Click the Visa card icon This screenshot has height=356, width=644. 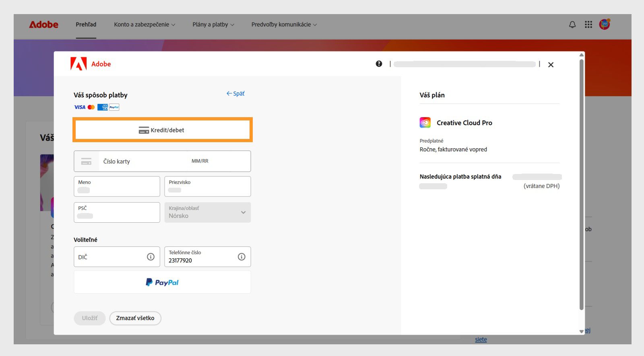click(x=80, y=107)
